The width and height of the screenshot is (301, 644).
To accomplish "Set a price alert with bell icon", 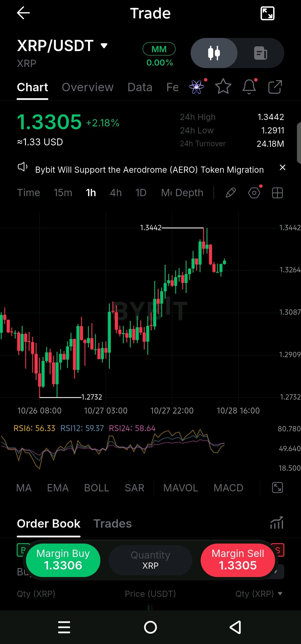I will point(249,86).
